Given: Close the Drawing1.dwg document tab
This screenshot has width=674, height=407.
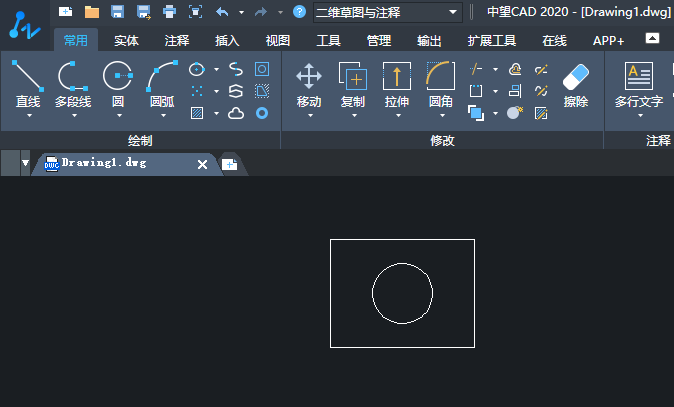Looking at the screenshot, I should point(202,164).
